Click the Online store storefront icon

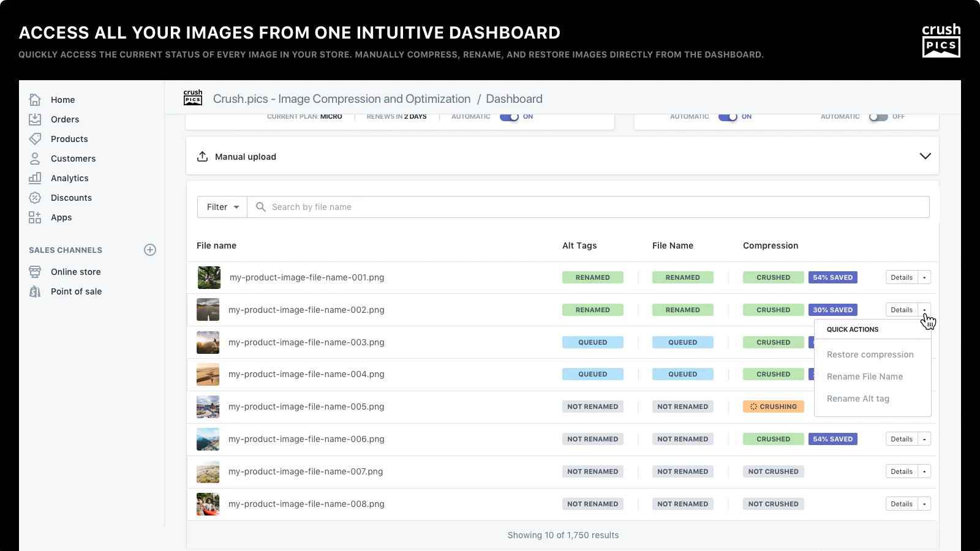coord(35,272)
